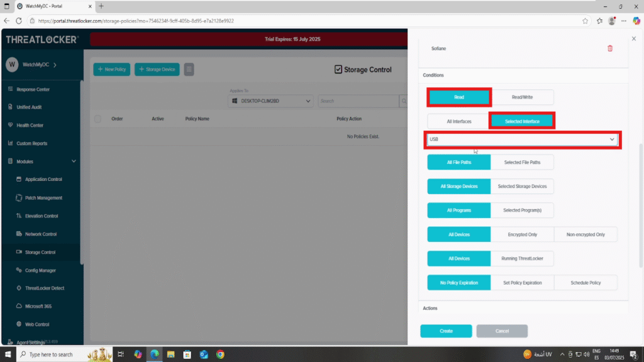Screen dimensions: 644x362
Task: Open Task View on taskbar
Action: (x=121, y=354)
